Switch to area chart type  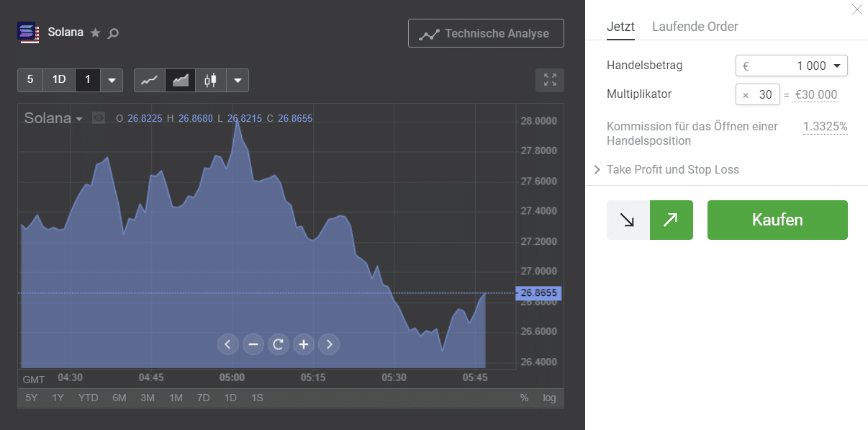tap(181, 80)
